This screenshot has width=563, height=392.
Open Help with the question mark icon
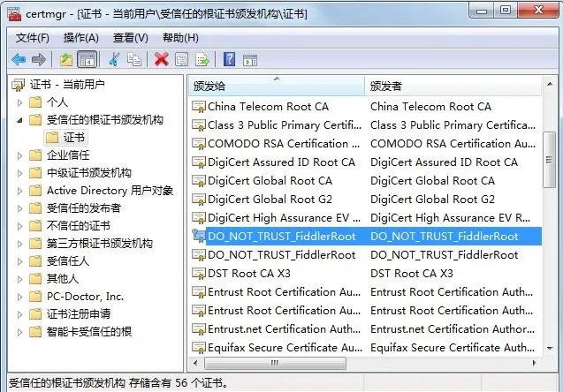tap(230, 59)
